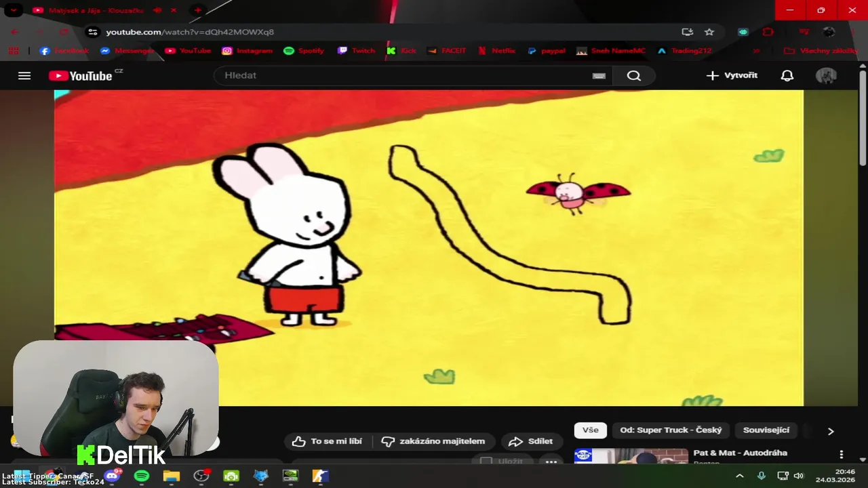Open YouTube notifications bell
This screenshot has width=868, height=488.
click(x=787, y=76)
